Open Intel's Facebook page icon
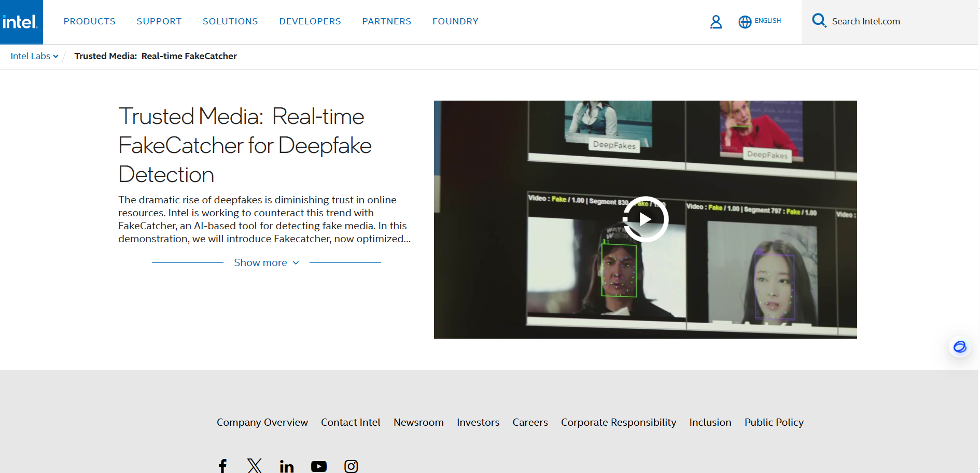This screenshot has width=980, height=473. pos(222,466)
